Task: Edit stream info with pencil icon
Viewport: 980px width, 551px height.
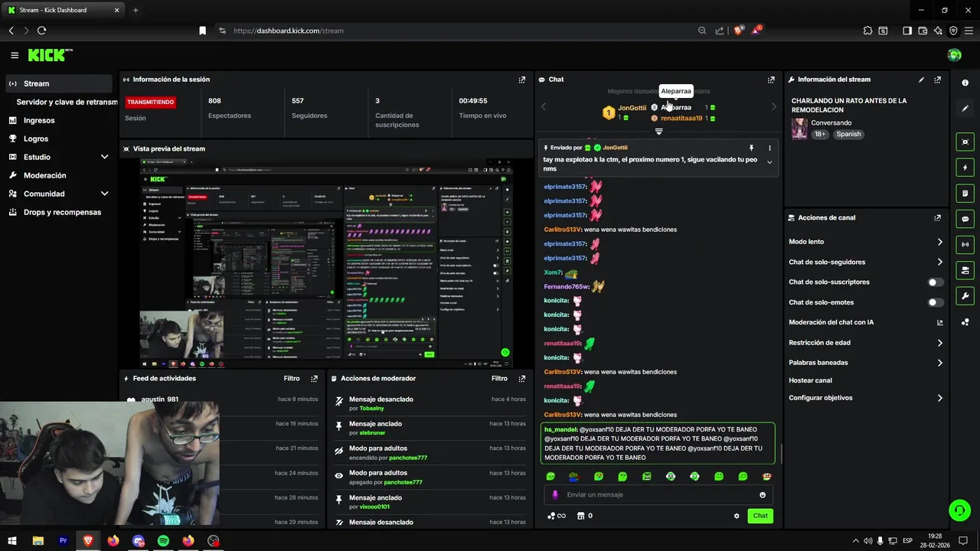Action: coord(921,80)
